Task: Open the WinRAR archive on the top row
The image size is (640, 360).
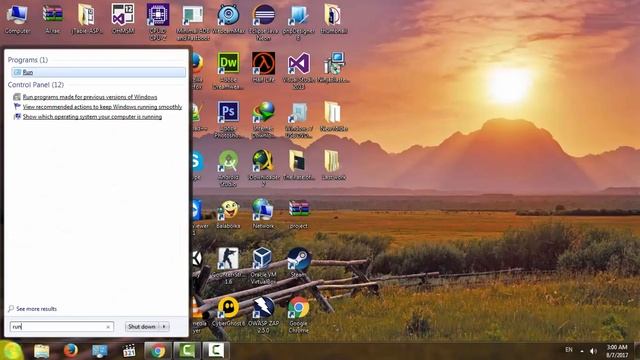Action: 53,19
